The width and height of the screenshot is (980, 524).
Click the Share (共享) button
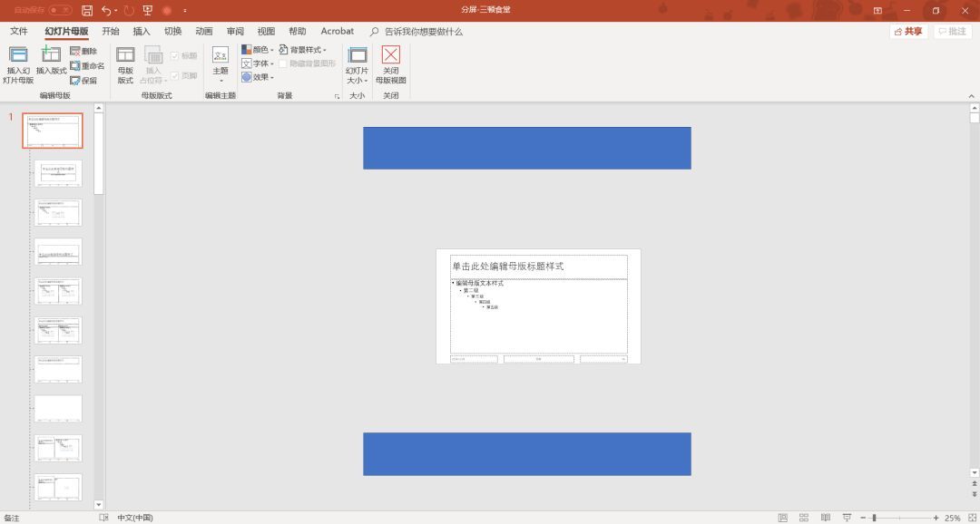coord(908,31)
